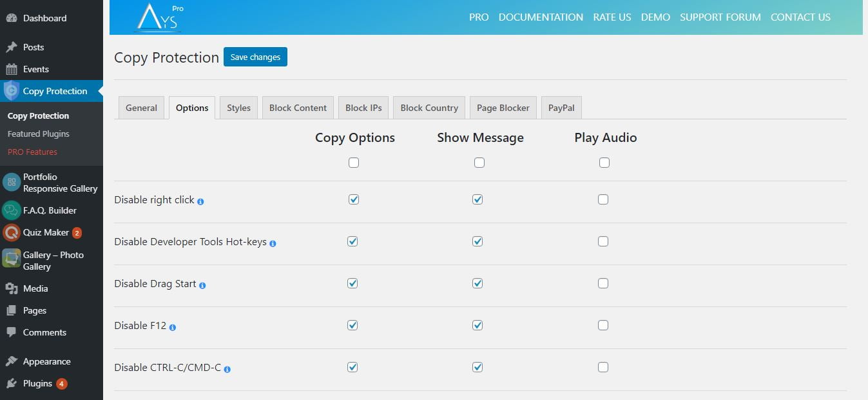The width and height of the screenshot is (868, 400).
Task: Click the Quiz Maker icon
Action: coord(12,232)
